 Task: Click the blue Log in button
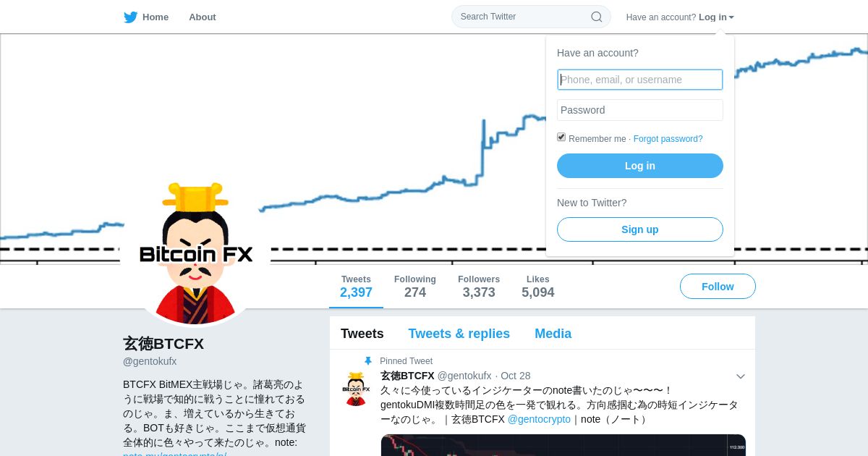tap(640, 166)
